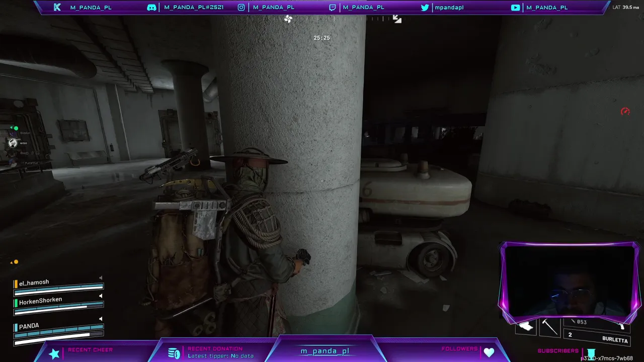Click the RECENT DONATION label
The width and height of the screenshot is (644, 362).
coord(215,349)
